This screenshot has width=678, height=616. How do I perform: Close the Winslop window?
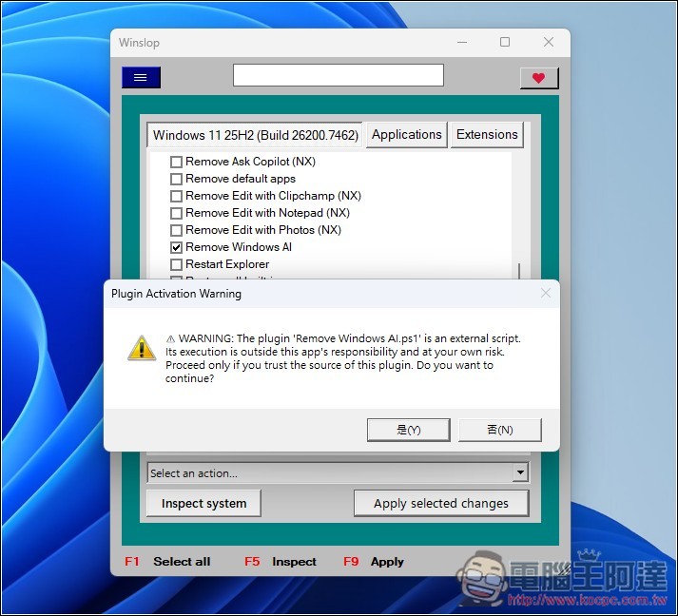coord(549,42)
